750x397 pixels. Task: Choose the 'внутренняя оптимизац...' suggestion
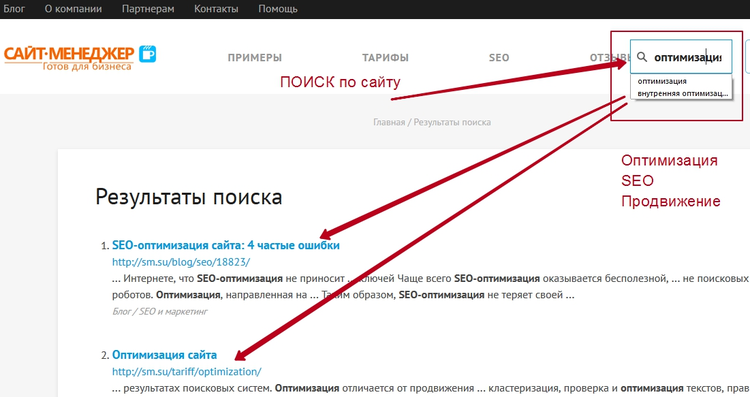(x=683, y=93)
